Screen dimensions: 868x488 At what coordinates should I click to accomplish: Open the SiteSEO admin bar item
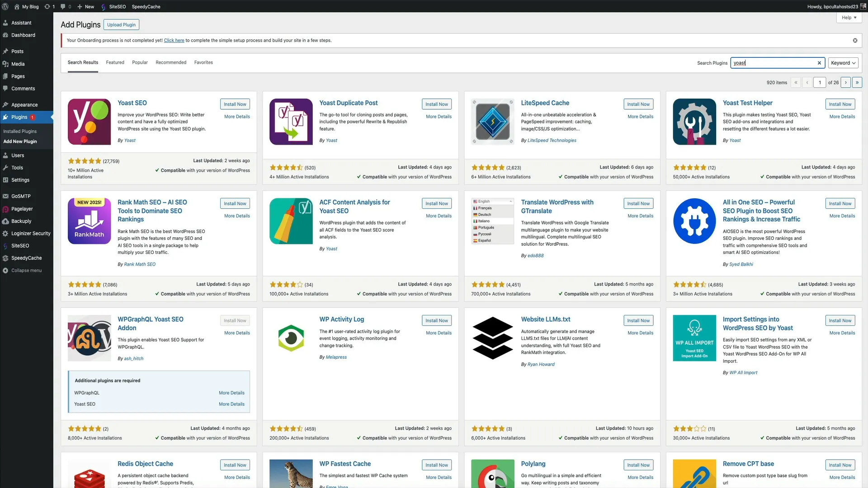click(x=113, y=6)
